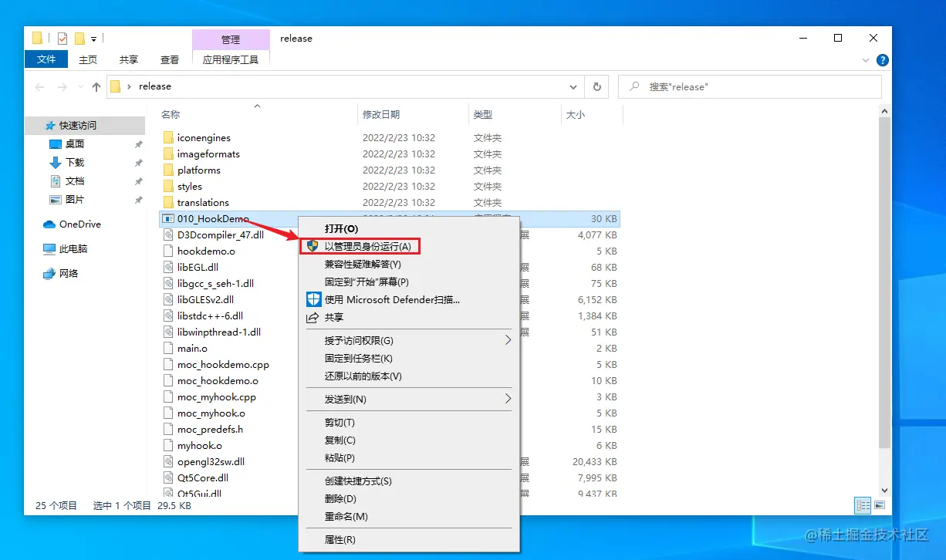
Task: Switch to the 主页 ribbon tab
Action: pyautogui.click(x=88, y=59)
